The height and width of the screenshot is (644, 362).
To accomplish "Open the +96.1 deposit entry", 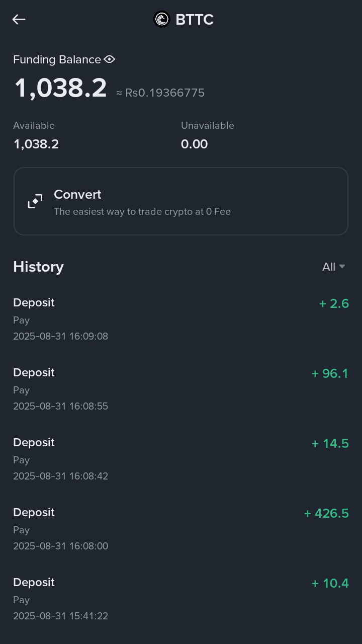I will [181, 389].
